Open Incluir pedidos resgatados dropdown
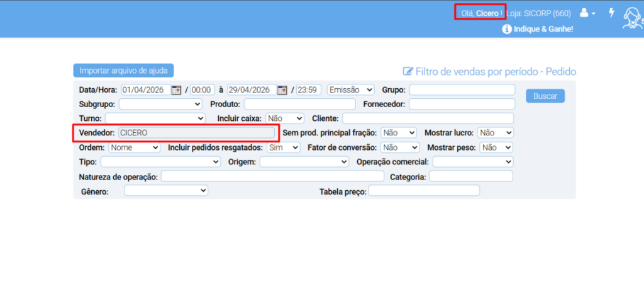Screen dimensions: 644x301 (x=284, y=147)
